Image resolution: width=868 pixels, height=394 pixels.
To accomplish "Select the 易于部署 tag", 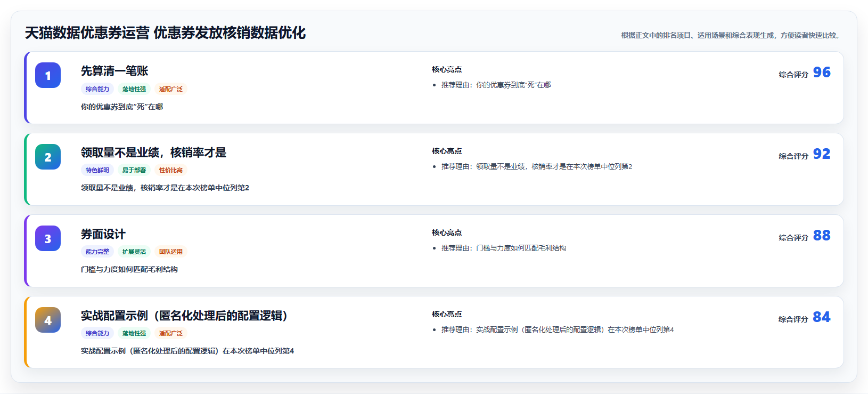I will 134,170.
